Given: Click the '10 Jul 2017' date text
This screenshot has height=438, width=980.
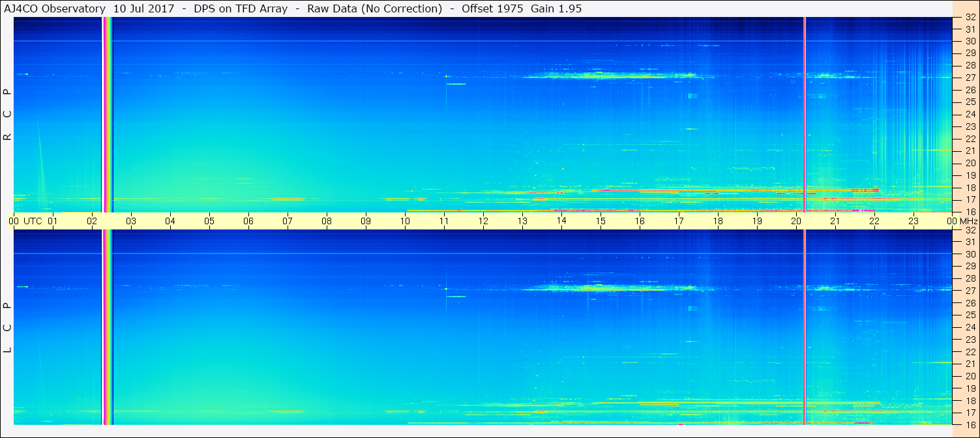Looking at the screenshot, I should [143, 8].
